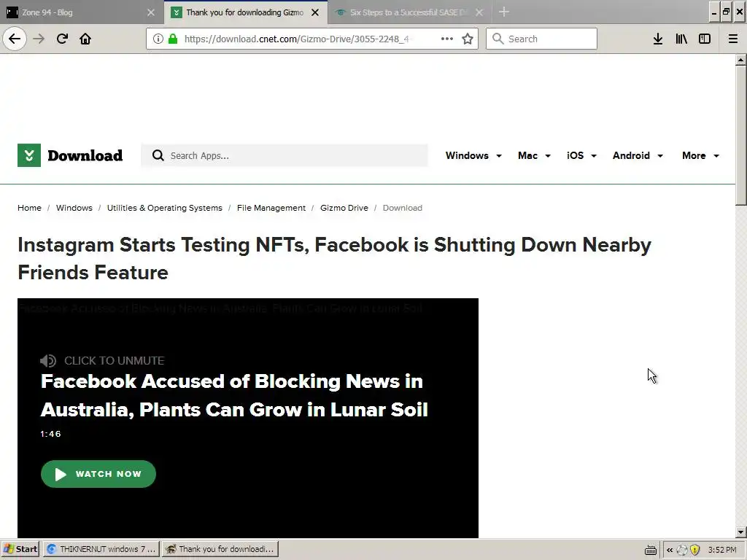Open File Management breadcrumb link

(271, 208)
